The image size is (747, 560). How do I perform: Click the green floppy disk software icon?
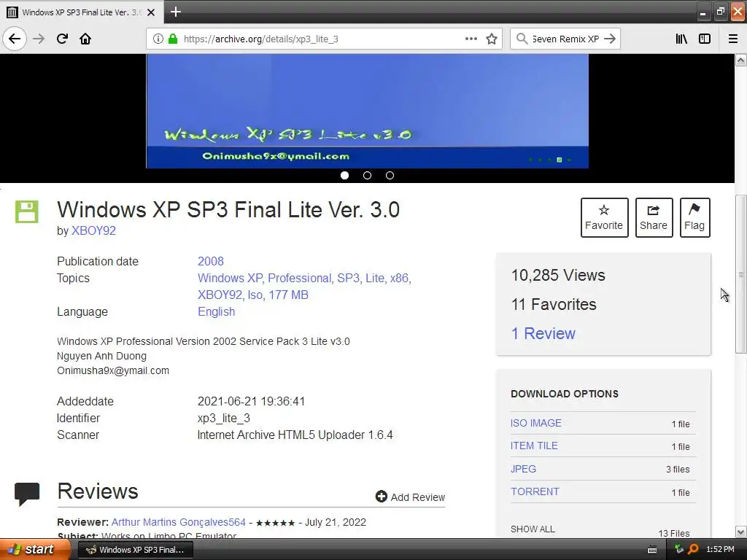tap(27, 211)
